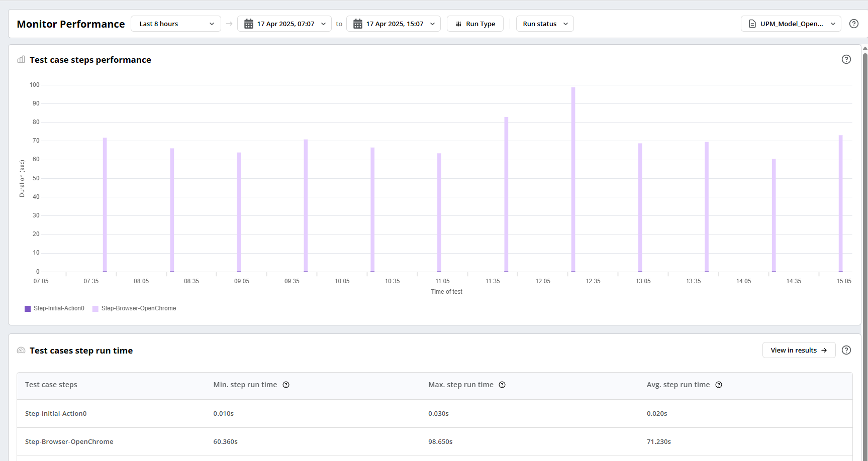Image resolution: width=868 pixels, height=461 pixels.
Task: Click the Step-Initial-Action0 table row name
Action: [x=56, y=414]
